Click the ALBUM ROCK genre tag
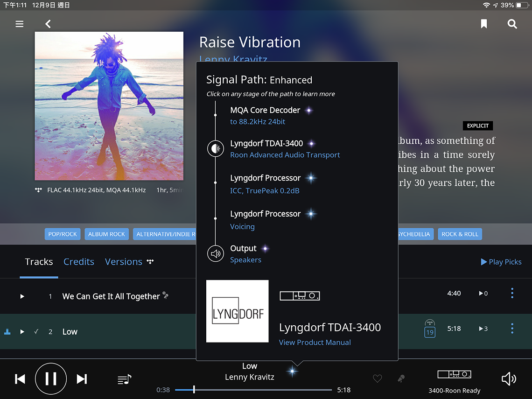This screenshot has height=399, width=532. coord(106,234)
